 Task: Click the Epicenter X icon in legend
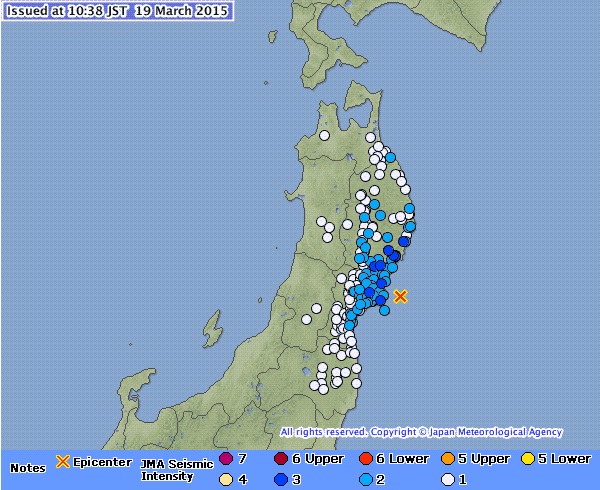click(62, 461)
